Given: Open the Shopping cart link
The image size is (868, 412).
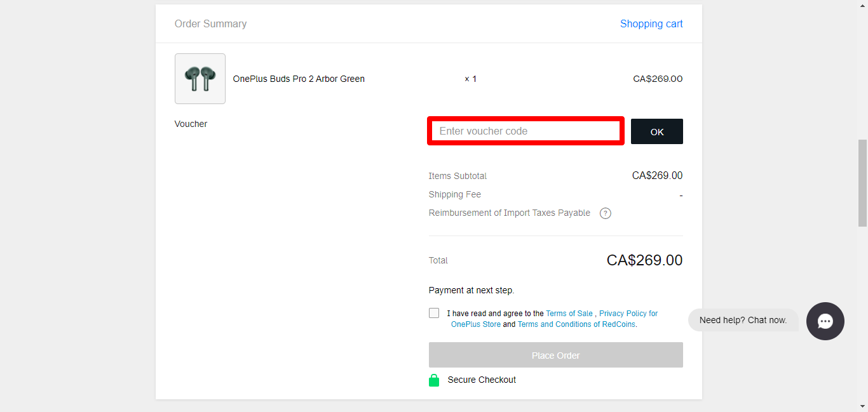Looking at the screenshot, I should pos(651,24).
